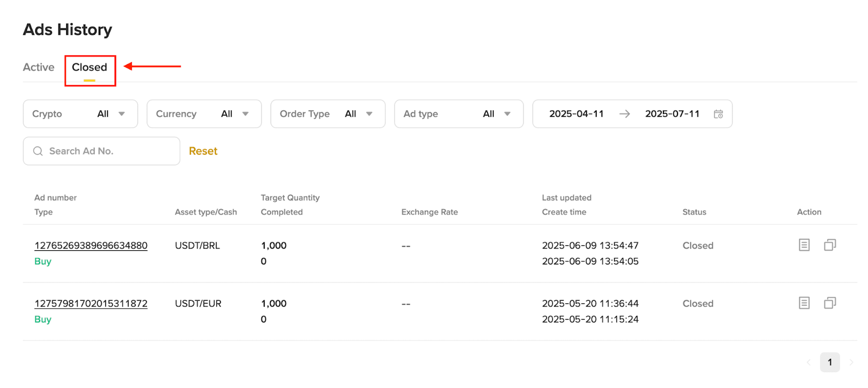
Task: Go to next page arrow
Action: (851, 362)
